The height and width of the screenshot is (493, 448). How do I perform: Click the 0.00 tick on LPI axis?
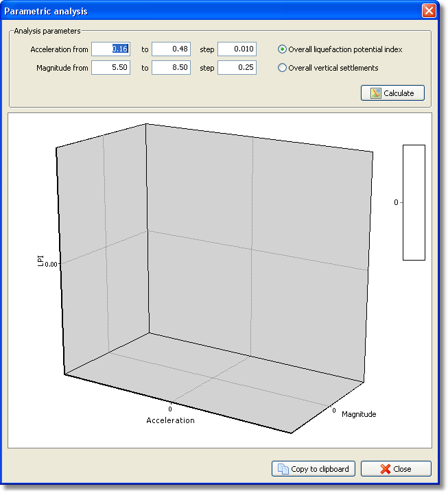51,263
